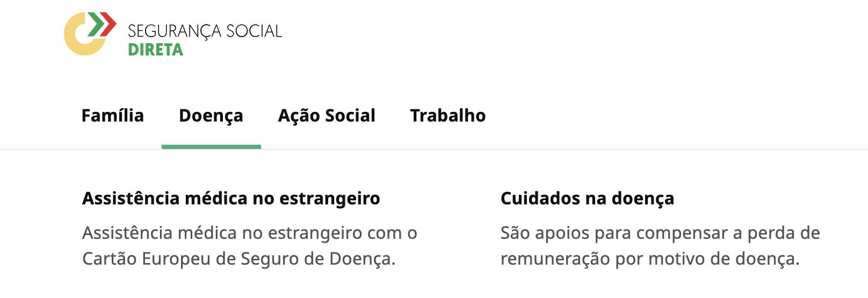The height and width of the screenshot is (298, 868).
Task: Click the 'Assistência médica no estrangeiro com o' line
Action: [250, 233]
